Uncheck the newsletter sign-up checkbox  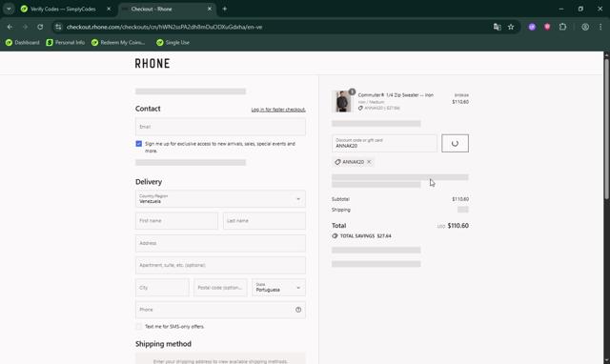[139, 144]
